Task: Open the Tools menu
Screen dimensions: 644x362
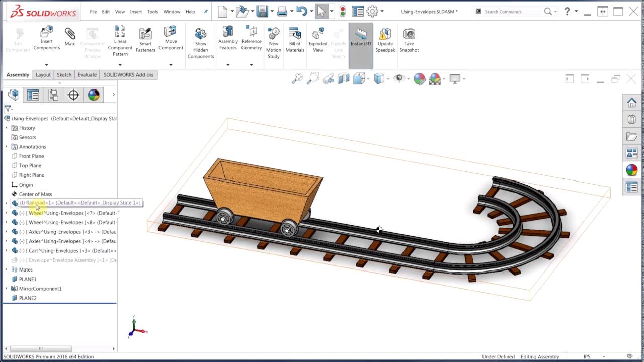Action: [152, 12]
